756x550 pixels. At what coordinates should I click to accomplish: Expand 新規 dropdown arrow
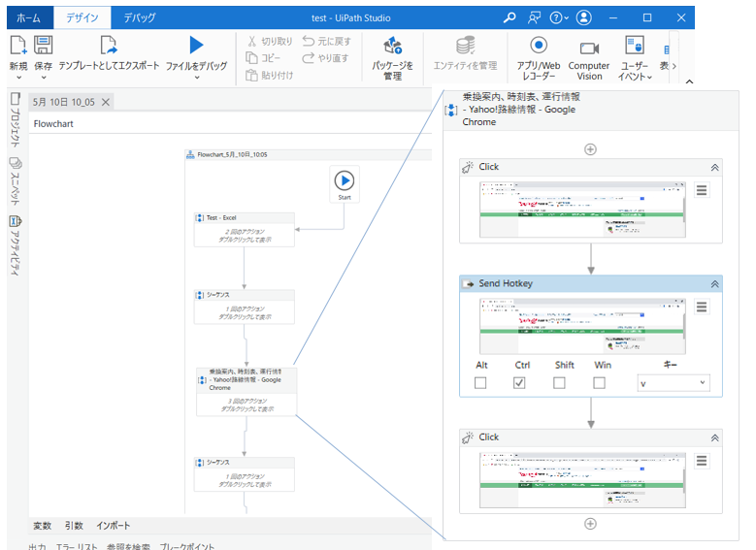tap(18, 78)
